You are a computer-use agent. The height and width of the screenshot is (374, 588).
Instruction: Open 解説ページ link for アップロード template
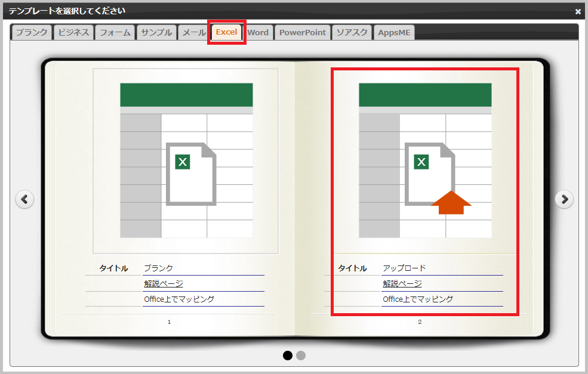click(402, 284)
